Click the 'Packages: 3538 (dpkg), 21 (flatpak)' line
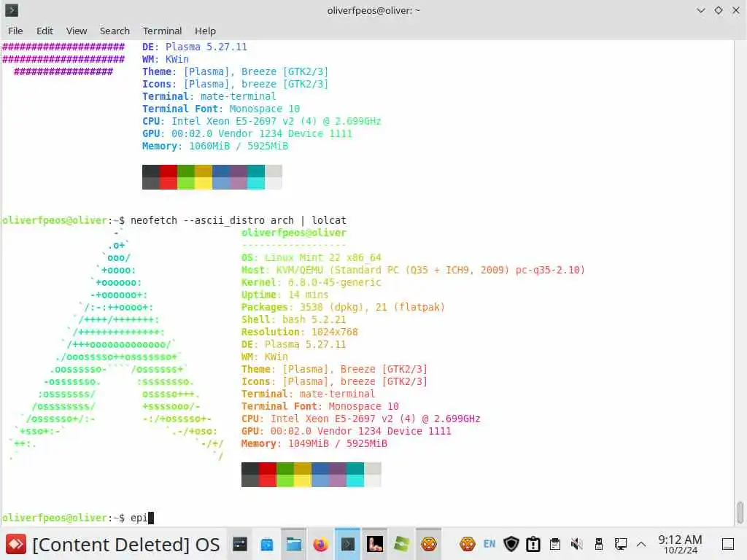 coord(343,307)
